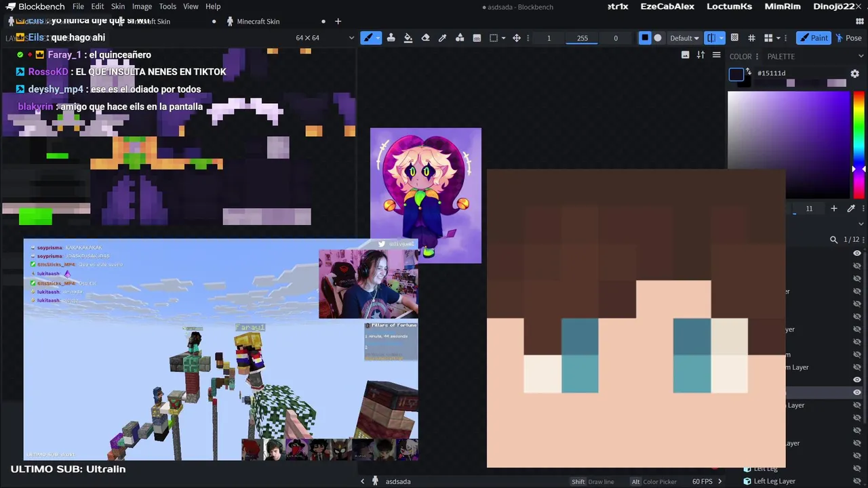868x488 pixels.
Task: Open the Image menu
Action: pyautogui.click(x=142, y=6)
